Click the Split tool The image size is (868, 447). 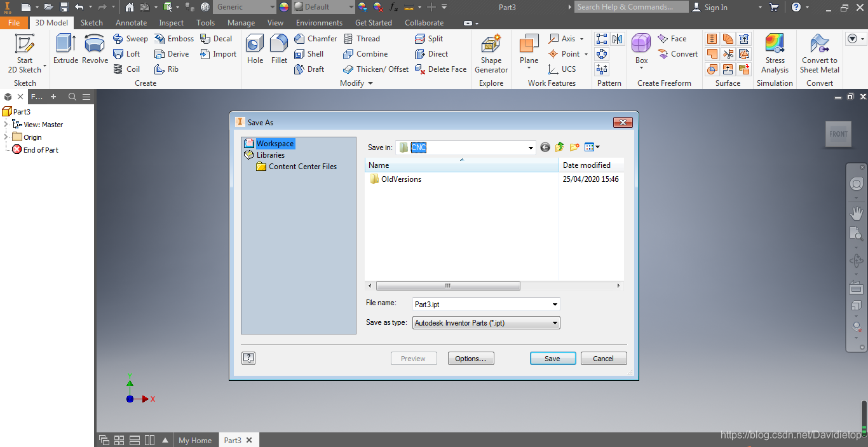click(429, 39)
